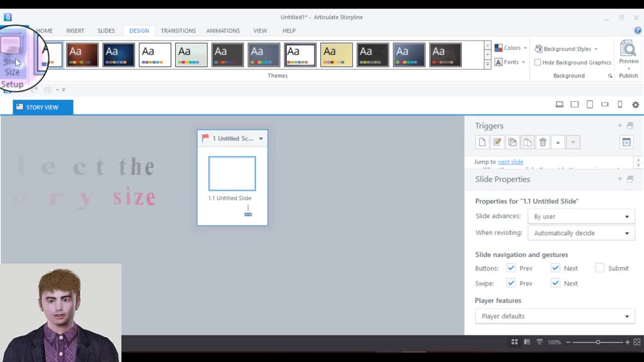Select the mobile phone portrait view icon
This screenshot has width=644, height=362.
coord(620,105)
